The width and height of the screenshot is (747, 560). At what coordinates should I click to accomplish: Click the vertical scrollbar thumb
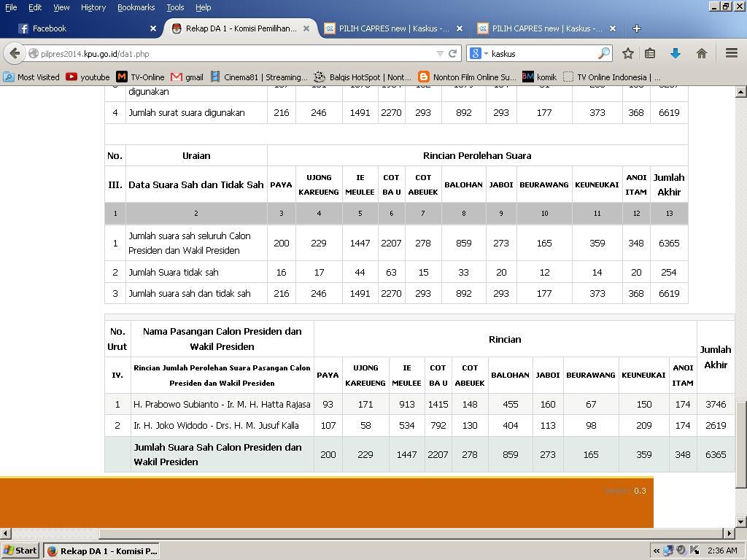point(741,443)
